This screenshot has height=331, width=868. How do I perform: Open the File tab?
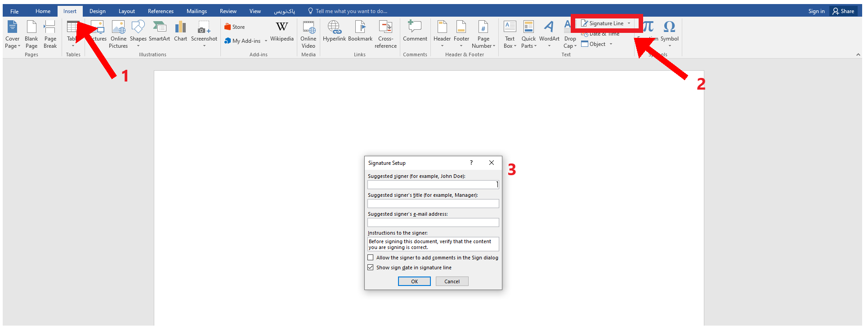tap(14, 11)
